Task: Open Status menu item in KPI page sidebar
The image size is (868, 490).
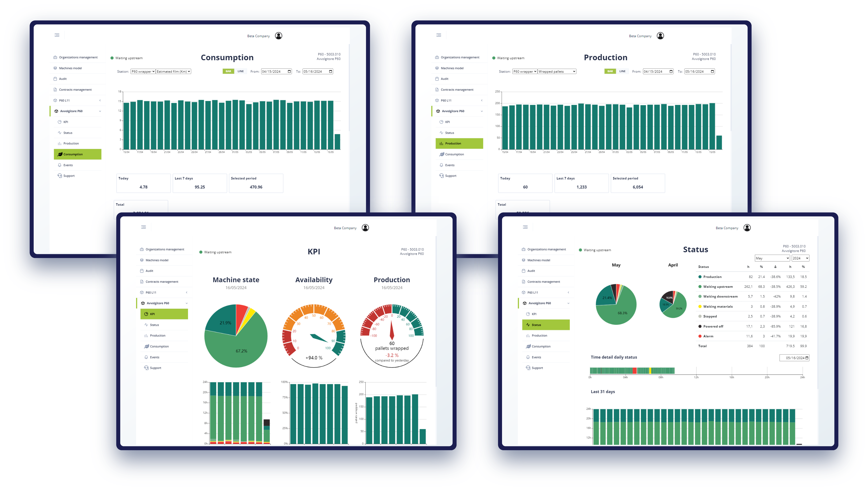Action: (154, 325)
